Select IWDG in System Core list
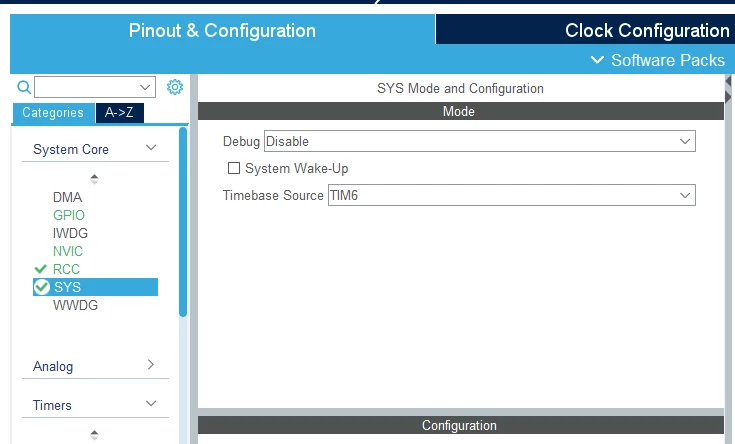The height and width of the screenshot is (444, 735). click(70, 233)
